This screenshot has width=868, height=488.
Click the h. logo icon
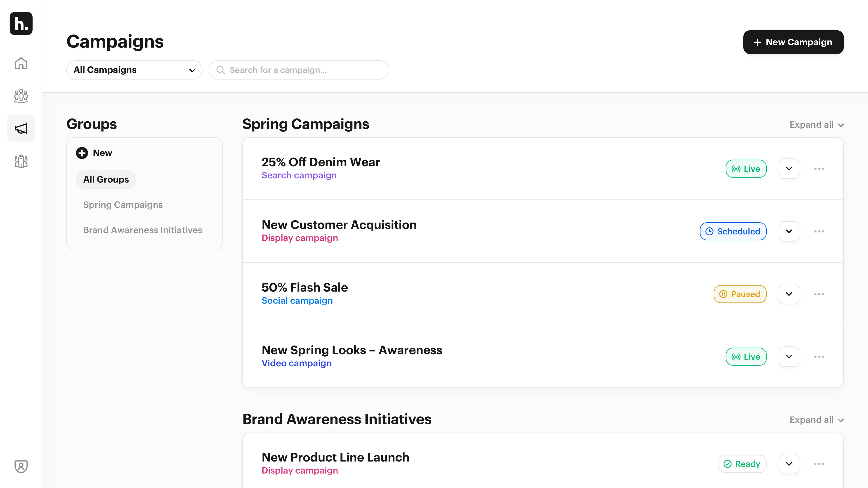[21, 23]
